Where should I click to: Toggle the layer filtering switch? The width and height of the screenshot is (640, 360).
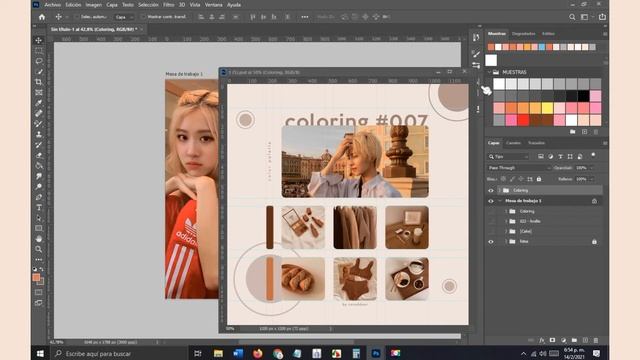click(593, 155)
